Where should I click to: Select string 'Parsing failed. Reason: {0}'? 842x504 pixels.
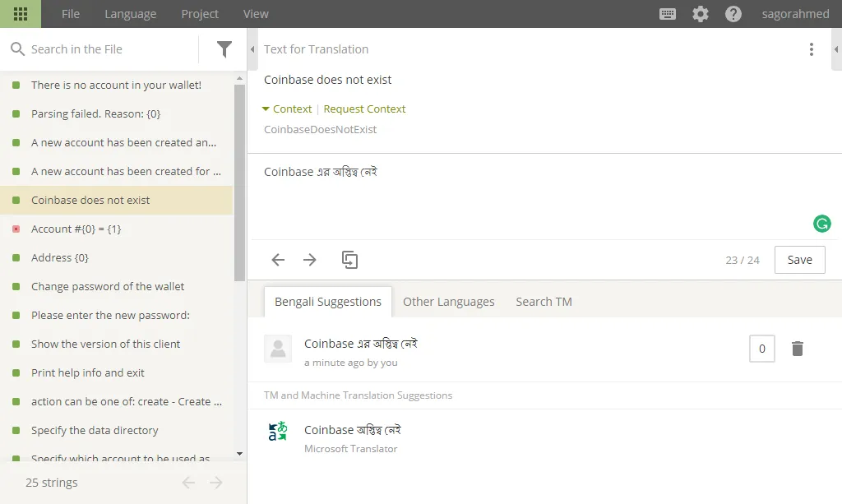coord(116,113)
